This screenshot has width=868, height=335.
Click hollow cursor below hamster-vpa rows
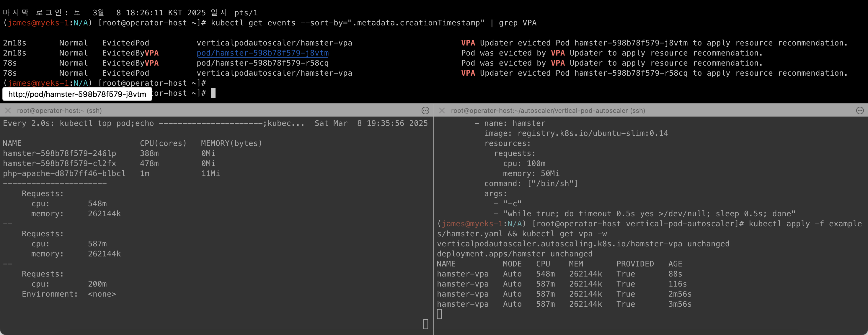point(439,314)
